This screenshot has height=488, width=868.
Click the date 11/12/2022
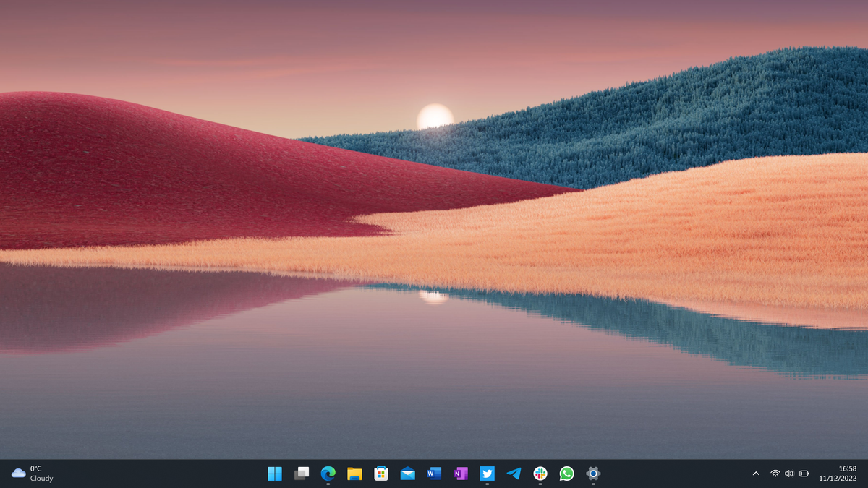pyautogui.click(x=837, y=479)
